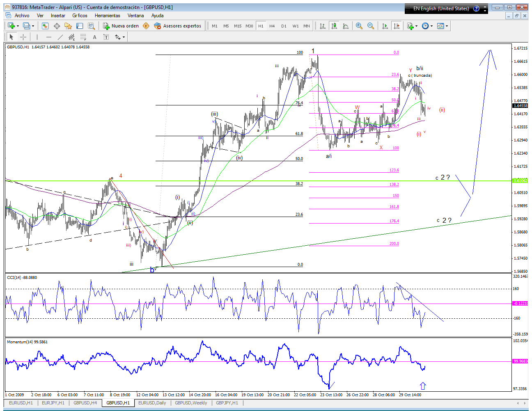This screenshot has height=411, width=532.
Task: Select the crosshair cursor tool
Action: point(23,37)
